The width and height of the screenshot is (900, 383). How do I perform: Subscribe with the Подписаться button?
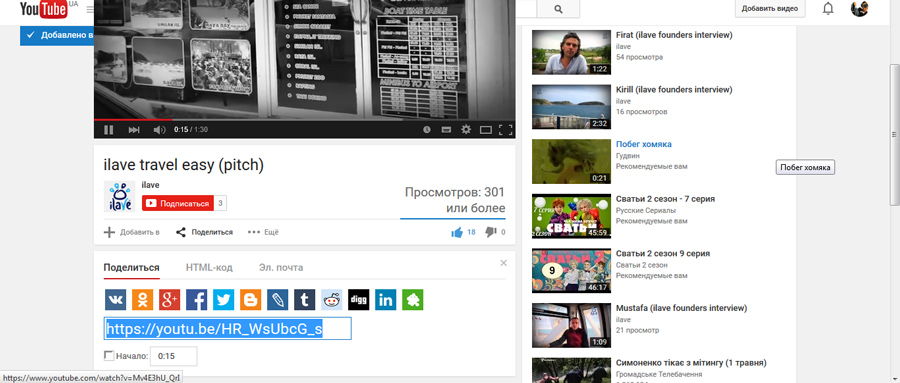(x=178, y=203)
